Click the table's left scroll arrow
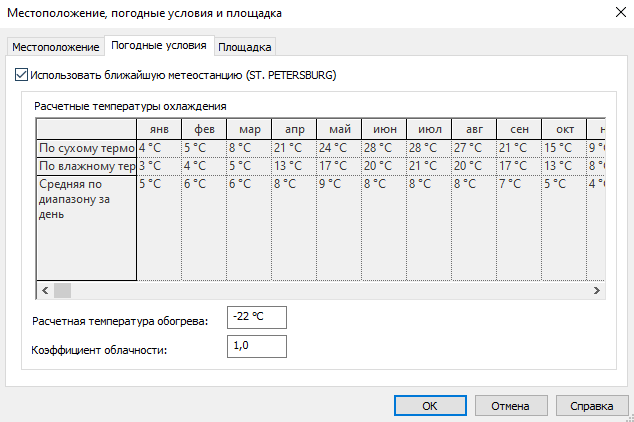 click(44, 290)
